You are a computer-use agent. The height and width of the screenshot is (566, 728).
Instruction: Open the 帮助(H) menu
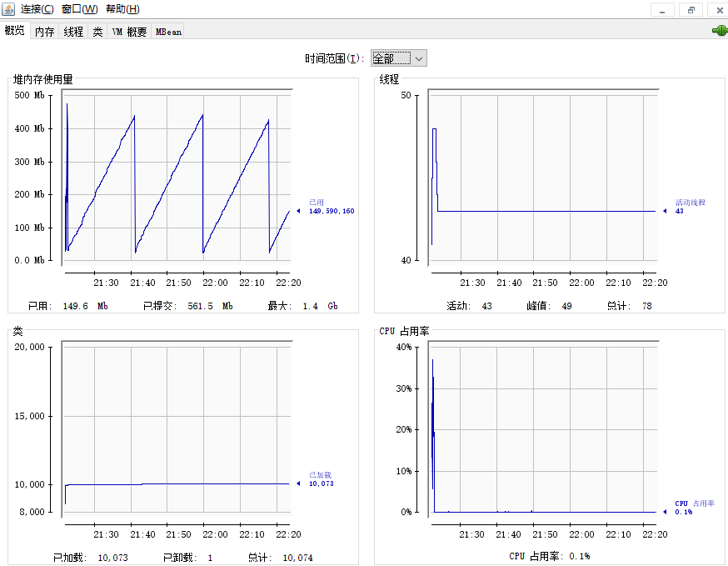(122, 9)
